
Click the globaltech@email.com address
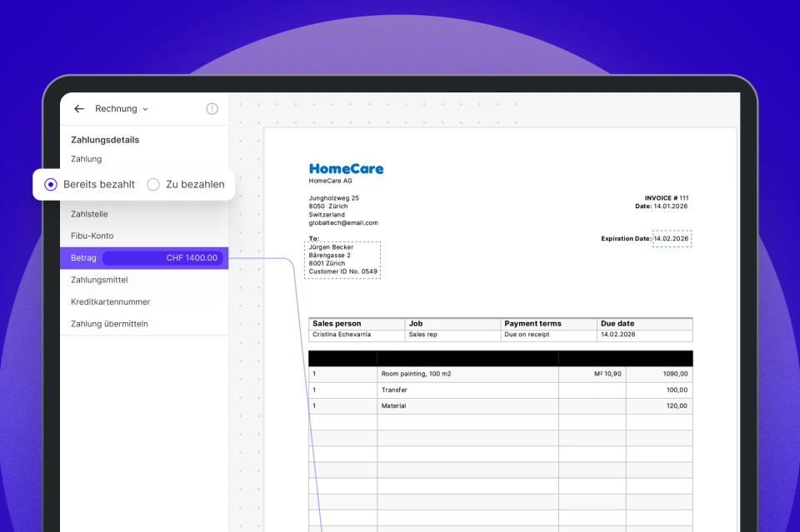(x=343, y=223)
